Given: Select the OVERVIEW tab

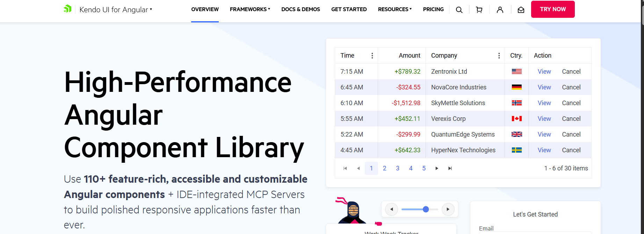Looking at the screenshot, I should coord(205,9).
